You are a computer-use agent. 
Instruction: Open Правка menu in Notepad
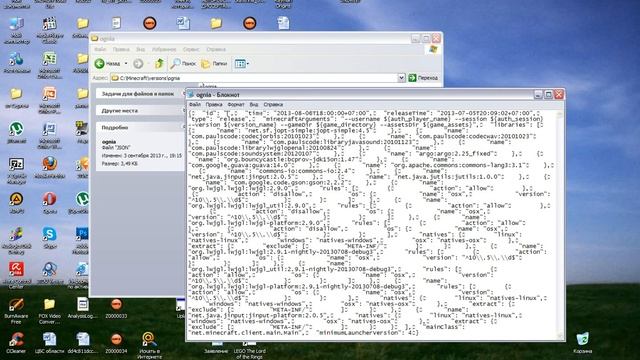click(x=214, y=104)
